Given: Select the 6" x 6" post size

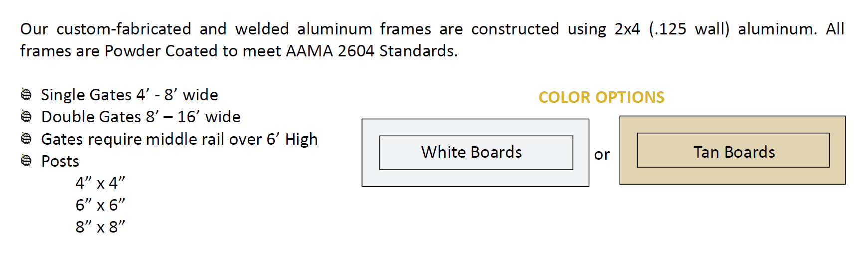Looking at the screenshot, I should (100, 205).
